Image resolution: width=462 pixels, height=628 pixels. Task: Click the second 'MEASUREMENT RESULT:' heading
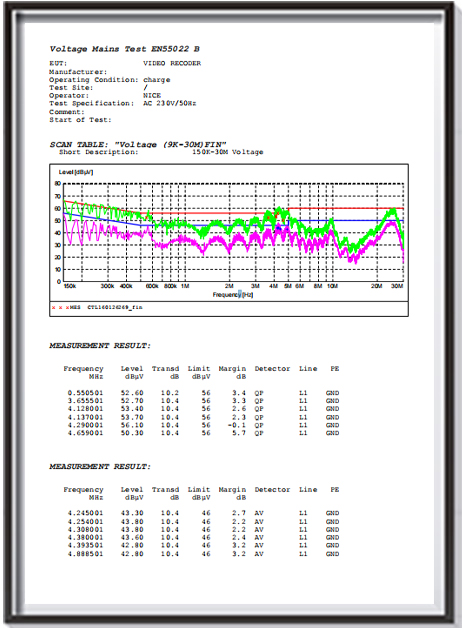(100, 467)
